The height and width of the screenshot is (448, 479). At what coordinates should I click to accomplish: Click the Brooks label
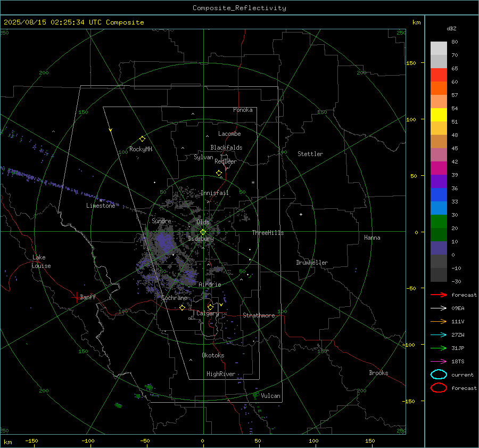click(378, 373)
